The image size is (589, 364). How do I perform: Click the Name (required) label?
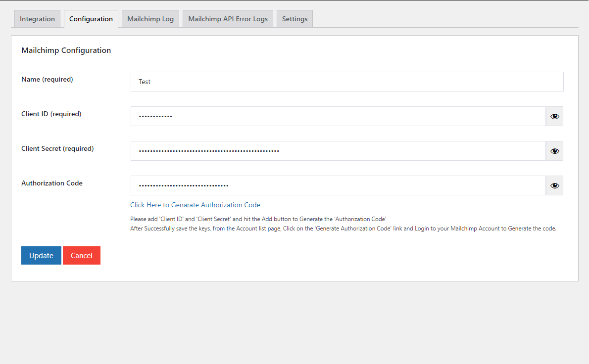(48, 79)
